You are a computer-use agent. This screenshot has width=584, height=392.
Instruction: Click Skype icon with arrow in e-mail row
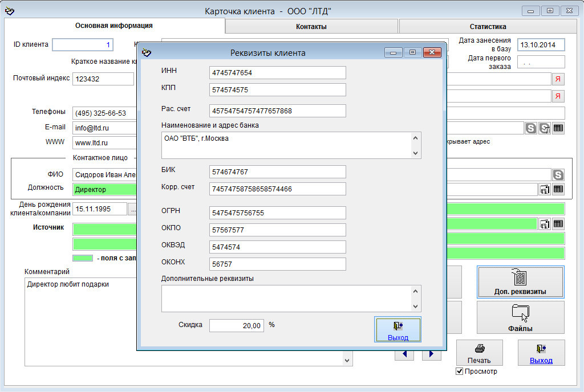pyautogui.click(x=545, y=128)
